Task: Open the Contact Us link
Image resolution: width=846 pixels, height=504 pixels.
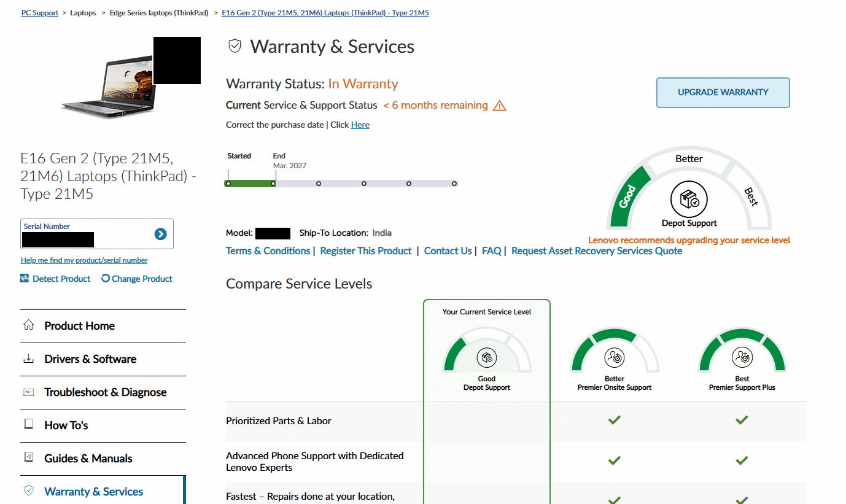Action: point(448,250)
